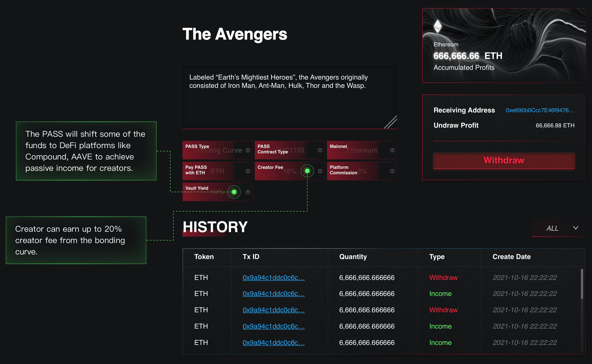Click the Platform Commission info icon
The width and height of the screenshot is (592, 364).
click(392, 171)
